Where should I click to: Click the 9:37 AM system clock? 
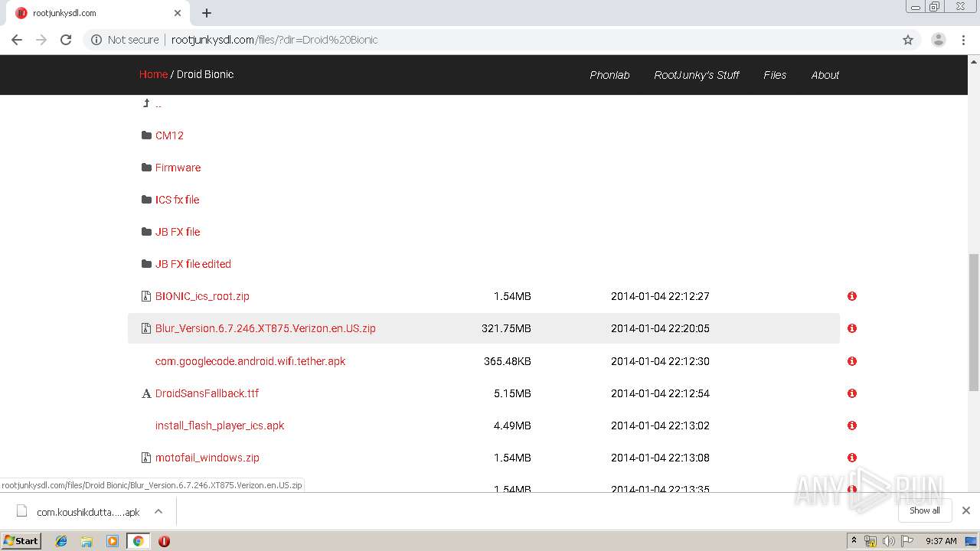click(941, 541)
